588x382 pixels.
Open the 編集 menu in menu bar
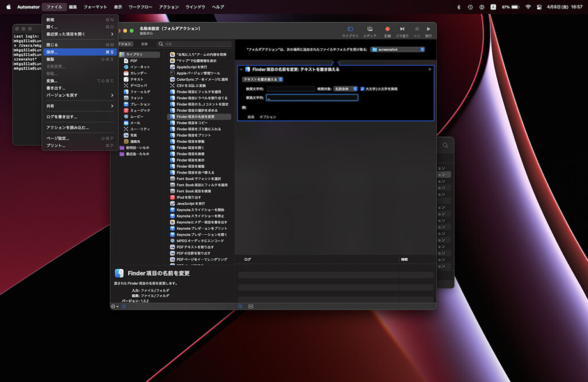[73, 7]
